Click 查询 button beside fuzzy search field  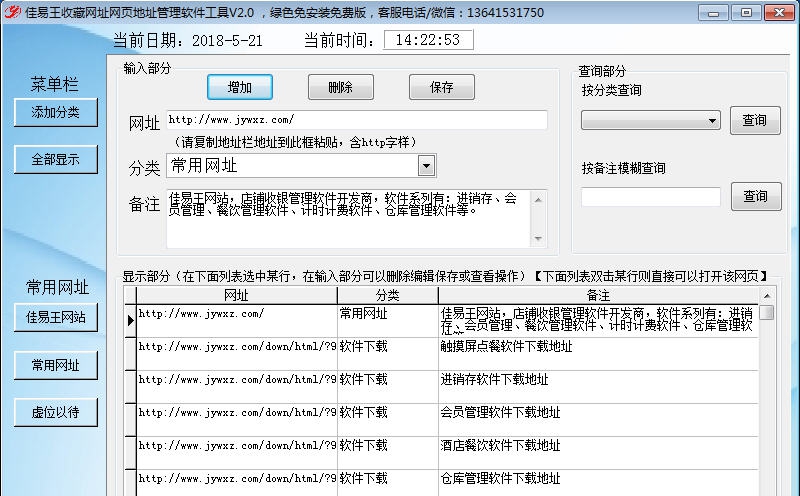click(756, 196)
